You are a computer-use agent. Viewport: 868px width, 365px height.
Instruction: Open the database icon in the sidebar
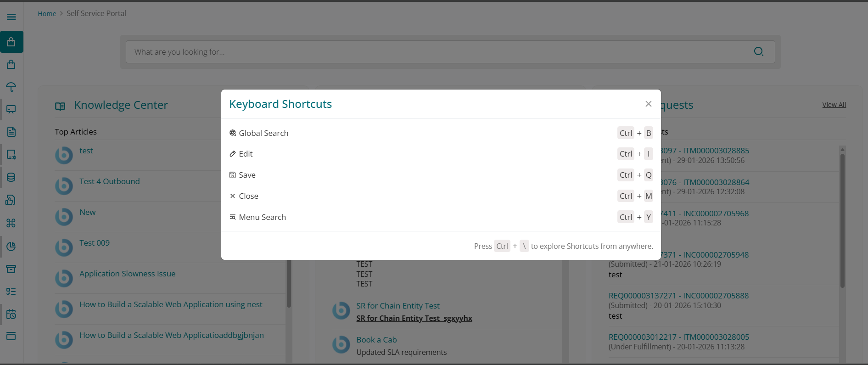click(11, 177)
